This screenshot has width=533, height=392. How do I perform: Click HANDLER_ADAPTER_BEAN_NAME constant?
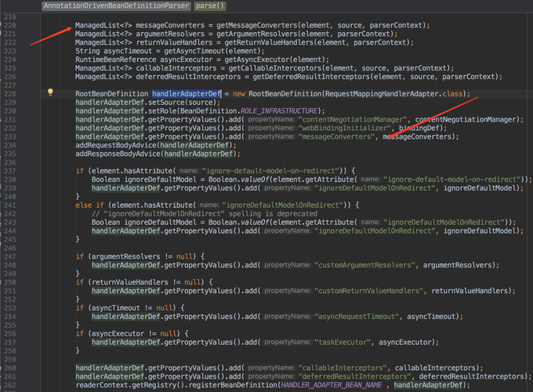click(331, 385)
